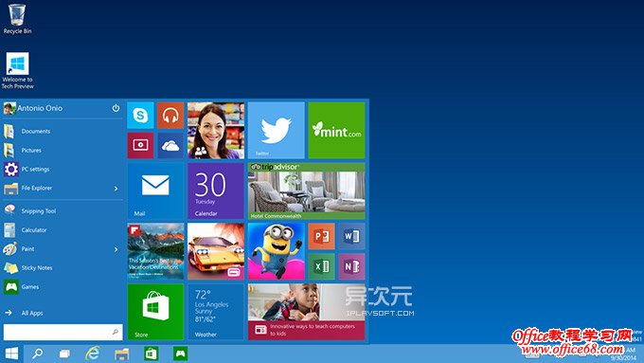
Task: Open the TripAdvisor Hotel Commonwealth tile
Action: tap(307, 191)
